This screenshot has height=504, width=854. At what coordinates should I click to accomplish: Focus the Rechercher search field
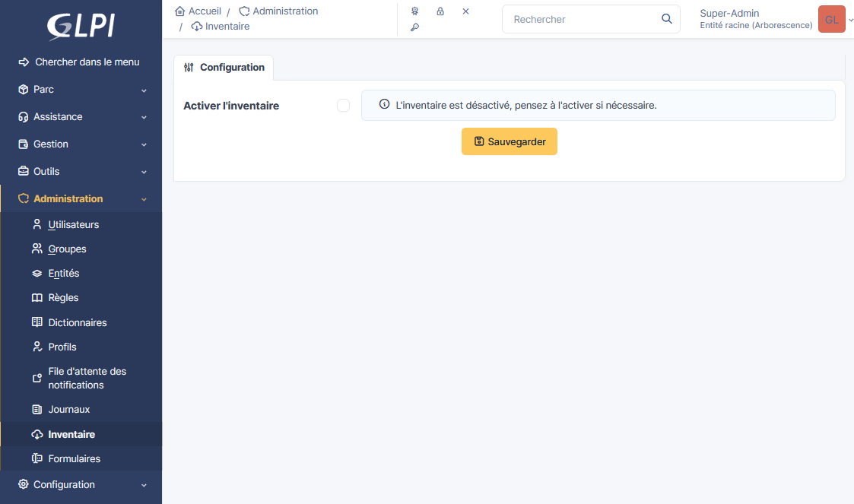(583, 19)
